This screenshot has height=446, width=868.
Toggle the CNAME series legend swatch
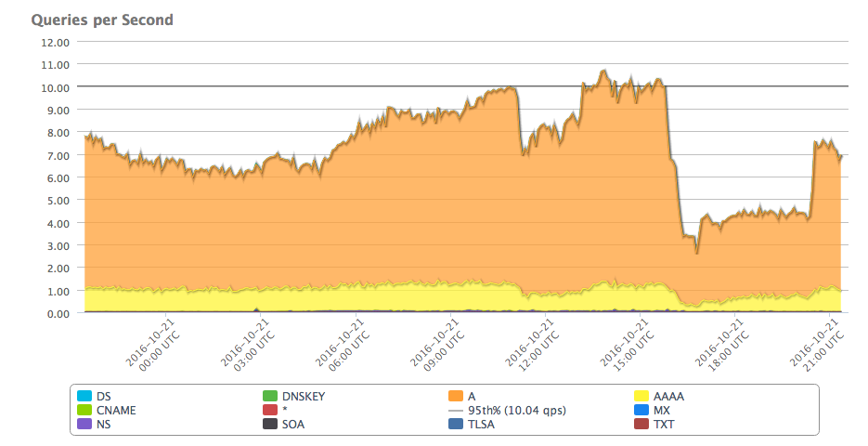point(84,410)
